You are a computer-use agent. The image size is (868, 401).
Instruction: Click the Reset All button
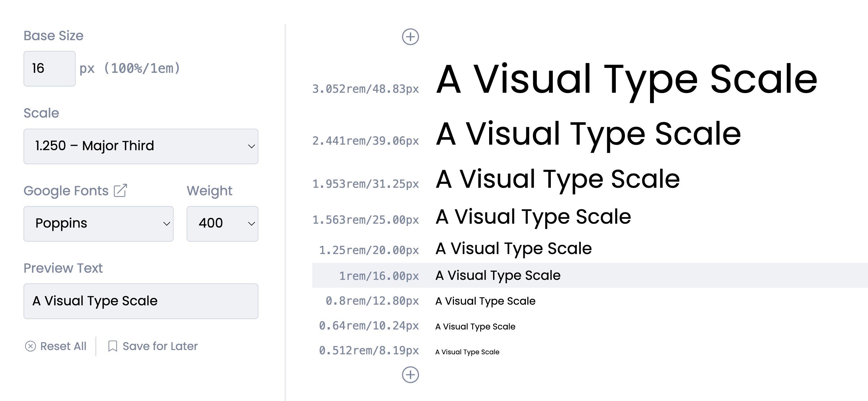(x=63, y=346)
